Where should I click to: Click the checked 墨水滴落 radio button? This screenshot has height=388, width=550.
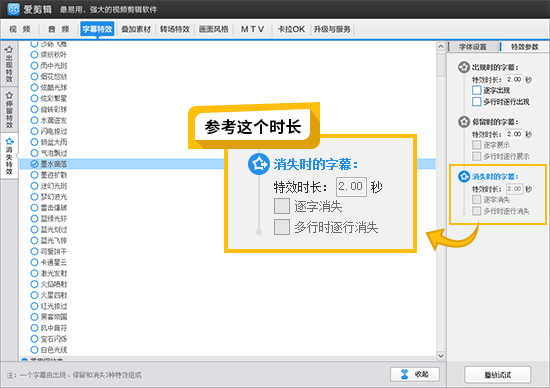[34, 164]
